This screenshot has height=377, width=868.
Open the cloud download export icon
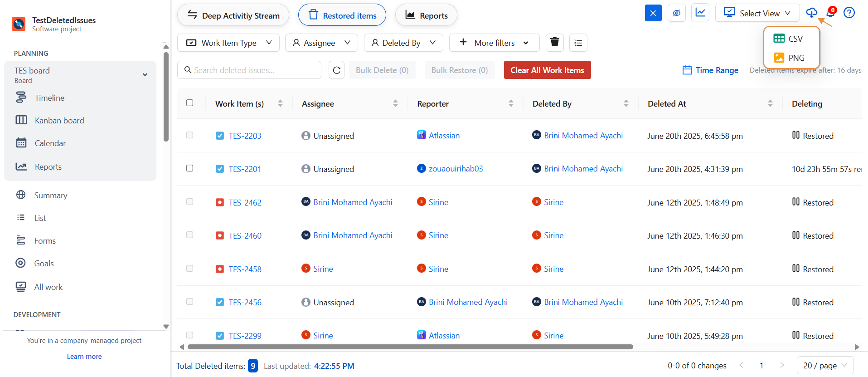[811, 13]
